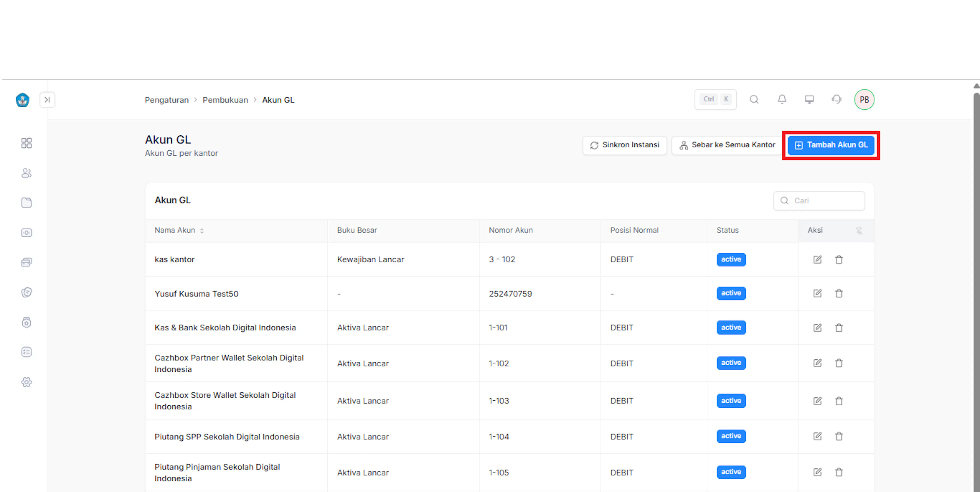
Task: Edit Cazhbox Partner Wallet account
Action: coord(817,363)
